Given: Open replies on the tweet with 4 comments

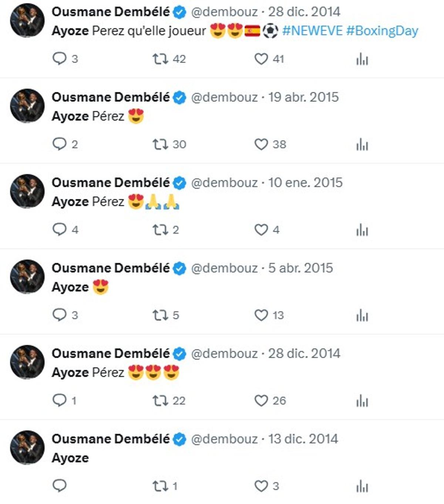Looking at the screenshot, I should click(60, 230).
